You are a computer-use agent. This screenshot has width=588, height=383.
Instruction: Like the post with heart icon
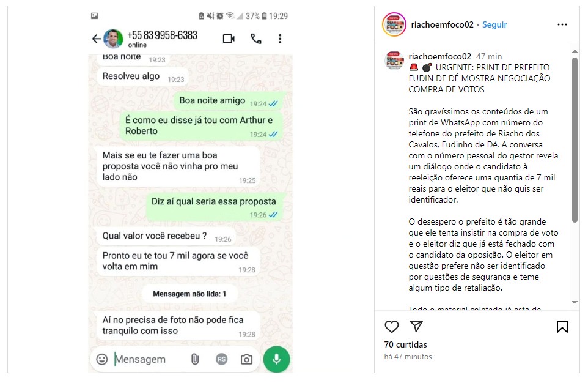coord(392,326)
